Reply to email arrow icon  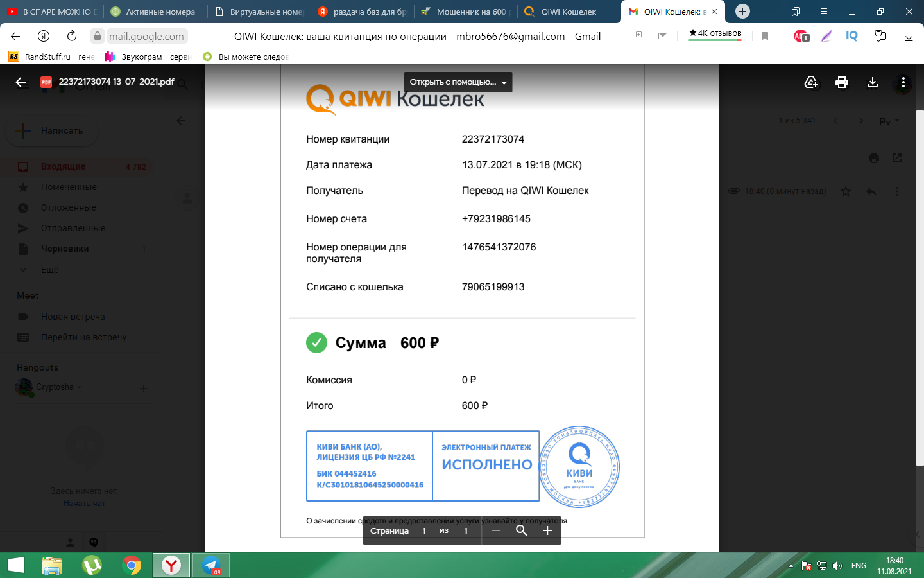(871, 191)
